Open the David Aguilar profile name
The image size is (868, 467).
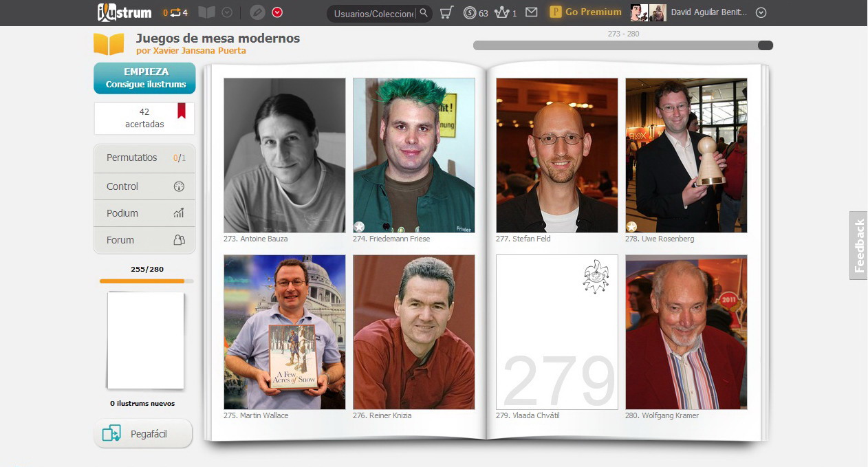tap(708, 12)
